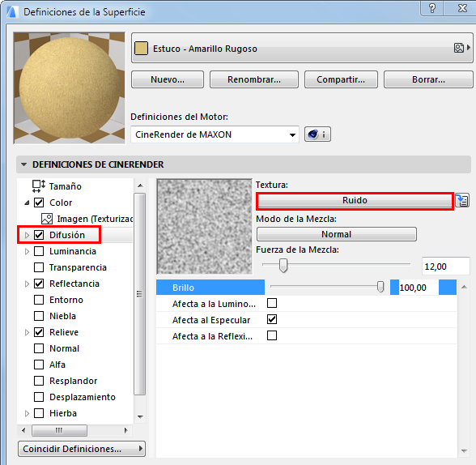The height and width of the screenshot is (465, 476).
Task: Click the noise texture preview thumbnail
Action: tap(204, 226)
